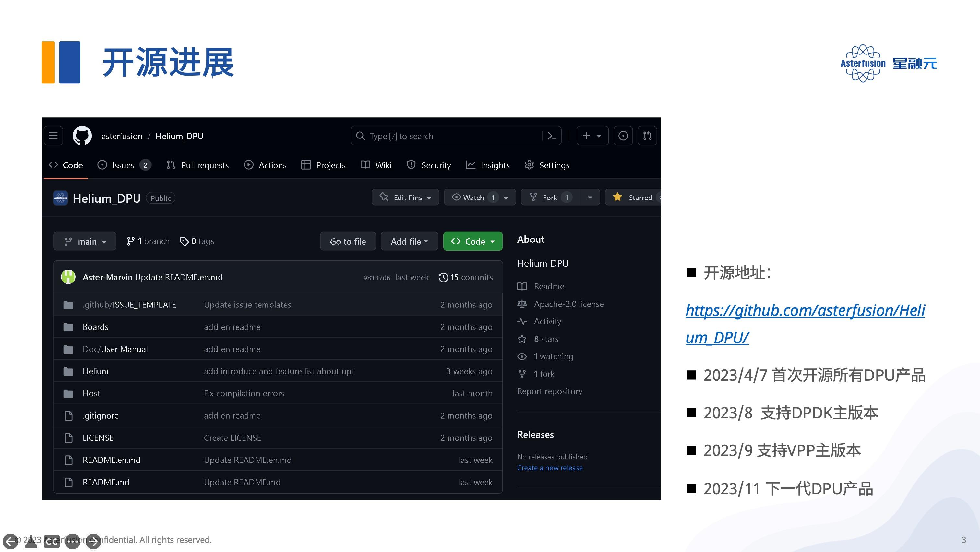Open the hamburger navigation menu icon
The height and width of the screenshot is (552, 980).
[x=53, y=136]
